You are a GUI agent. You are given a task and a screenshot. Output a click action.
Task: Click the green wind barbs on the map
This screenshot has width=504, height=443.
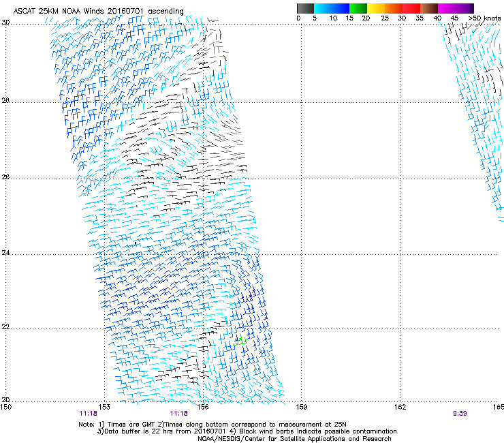[240, 339]
